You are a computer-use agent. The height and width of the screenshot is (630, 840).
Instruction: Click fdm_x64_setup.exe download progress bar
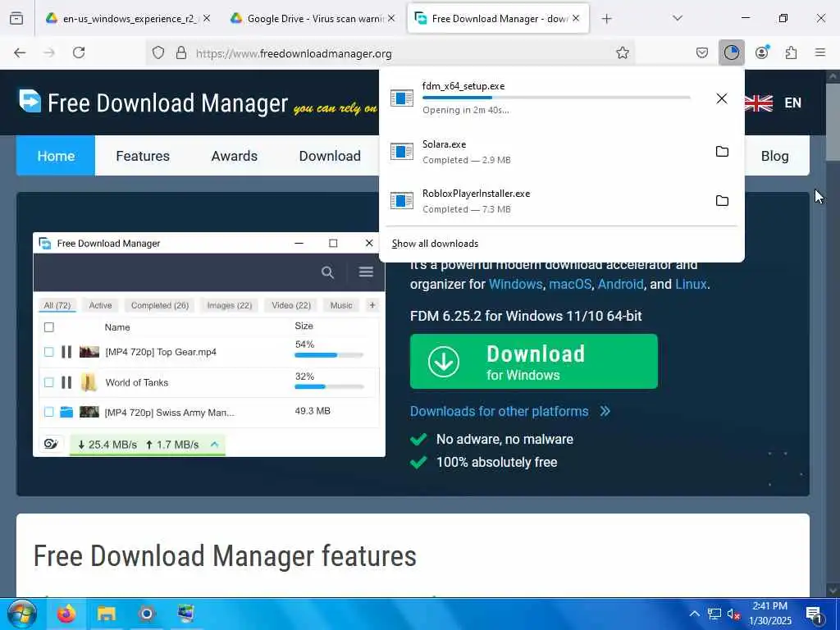556,98
